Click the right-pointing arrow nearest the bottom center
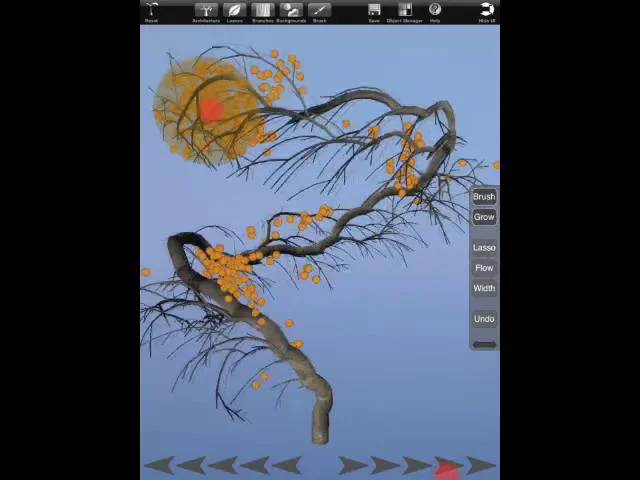 pyautogui.click(x=353, y=465)
